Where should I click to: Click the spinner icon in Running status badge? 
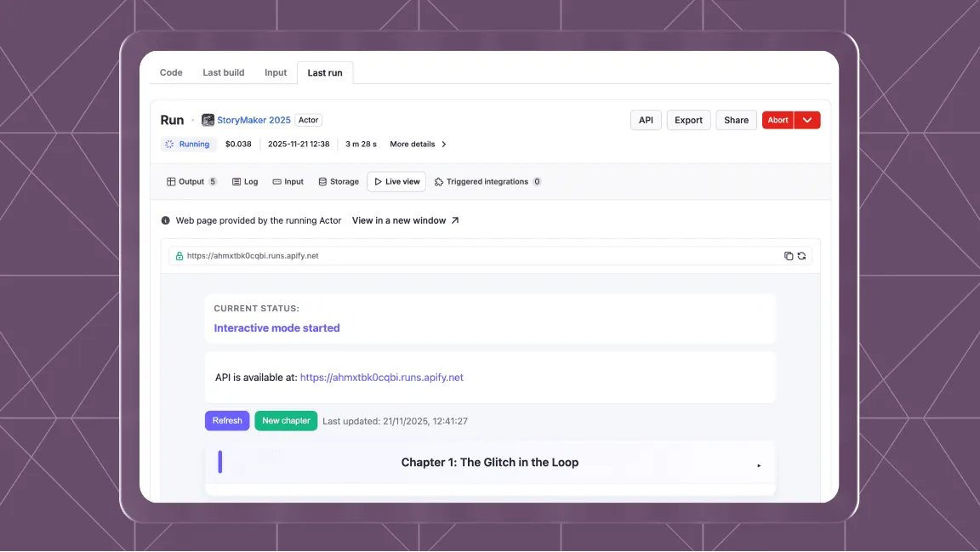pyautogui.click(x=170, y=145)
